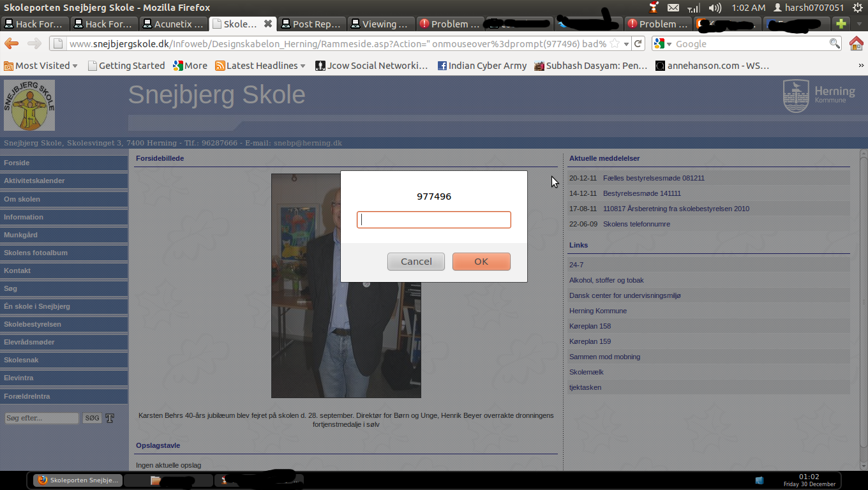The height and width of the screenshot is (490, 868).
Task: Open the Sammen mod mobning link
Action: tap(604, 357)
